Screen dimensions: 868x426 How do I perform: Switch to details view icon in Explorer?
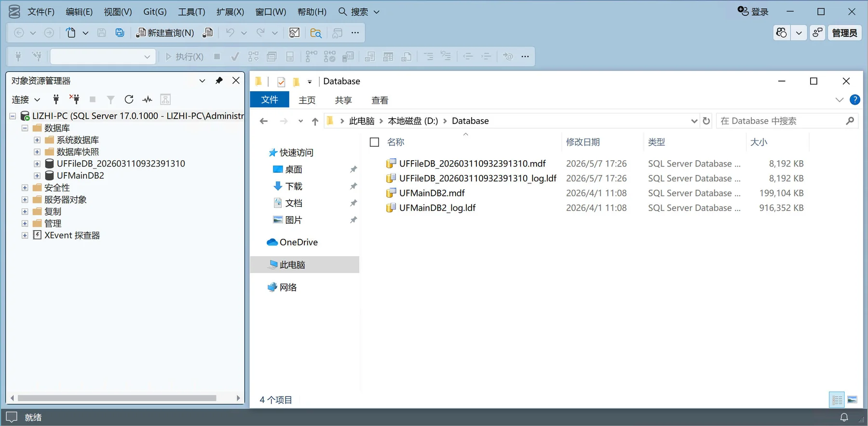pos(837,400)
